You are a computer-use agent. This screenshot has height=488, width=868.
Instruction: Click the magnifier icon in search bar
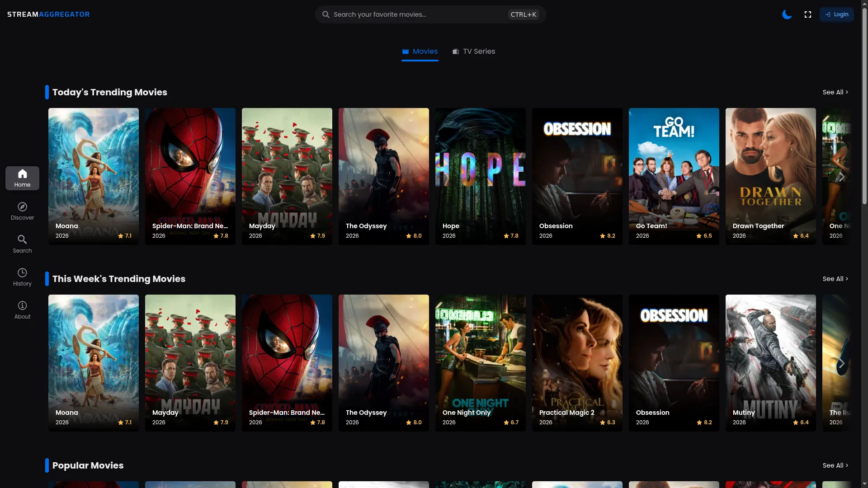click(x=325, y=14)
